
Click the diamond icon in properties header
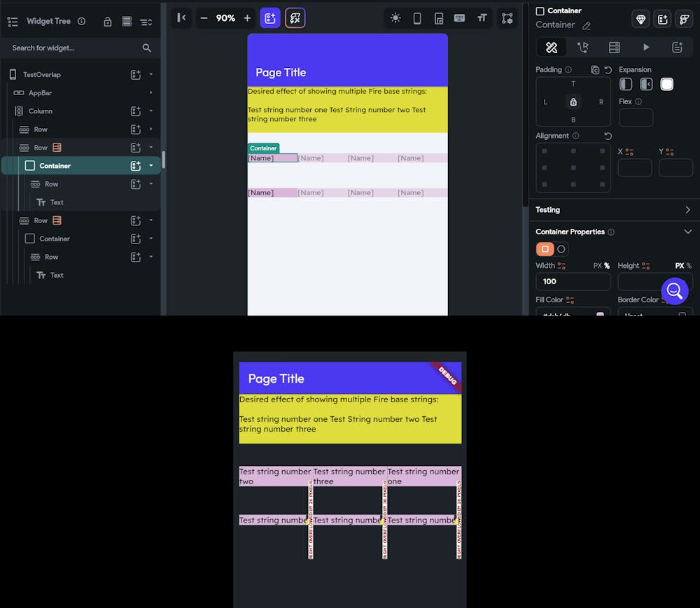[640, 19]
